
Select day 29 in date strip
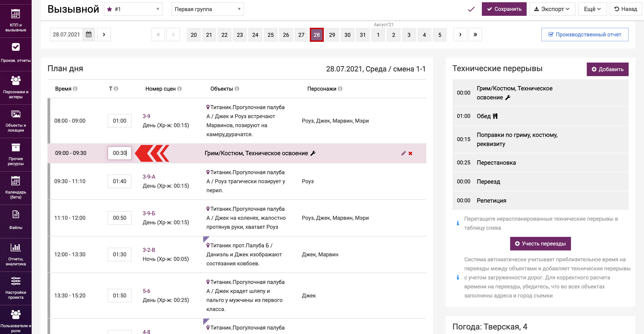pyautogui.click(x=332, y=35)
